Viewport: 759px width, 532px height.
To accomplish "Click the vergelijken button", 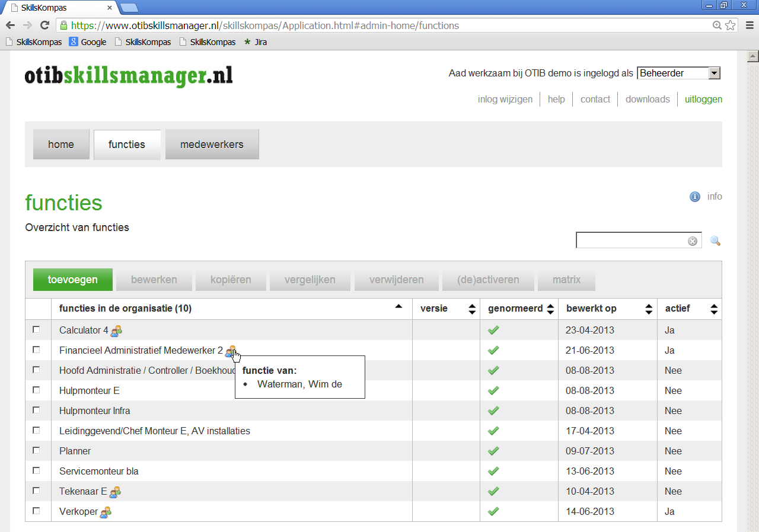I will (x=310, y=280).
